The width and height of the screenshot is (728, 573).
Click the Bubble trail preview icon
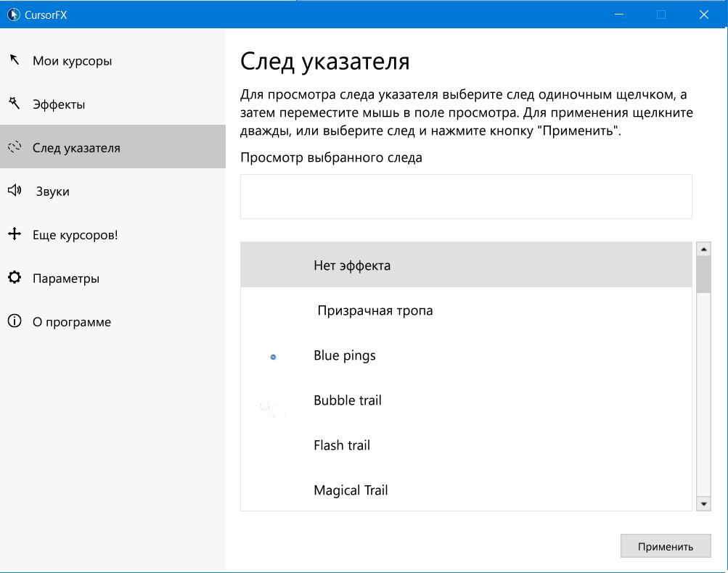[x=271, y=410]
